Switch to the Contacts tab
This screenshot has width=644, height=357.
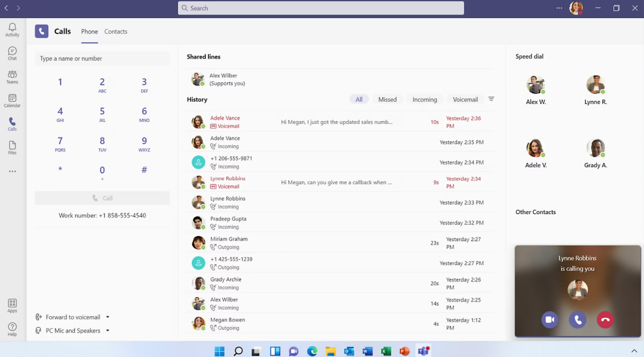pos(116,31)
